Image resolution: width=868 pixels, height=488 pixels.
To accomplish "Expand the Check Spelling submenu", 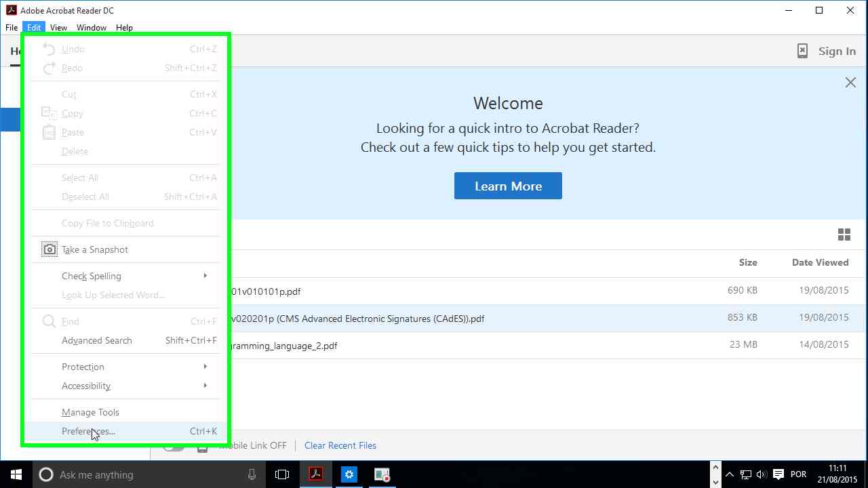I will point(205,276).
